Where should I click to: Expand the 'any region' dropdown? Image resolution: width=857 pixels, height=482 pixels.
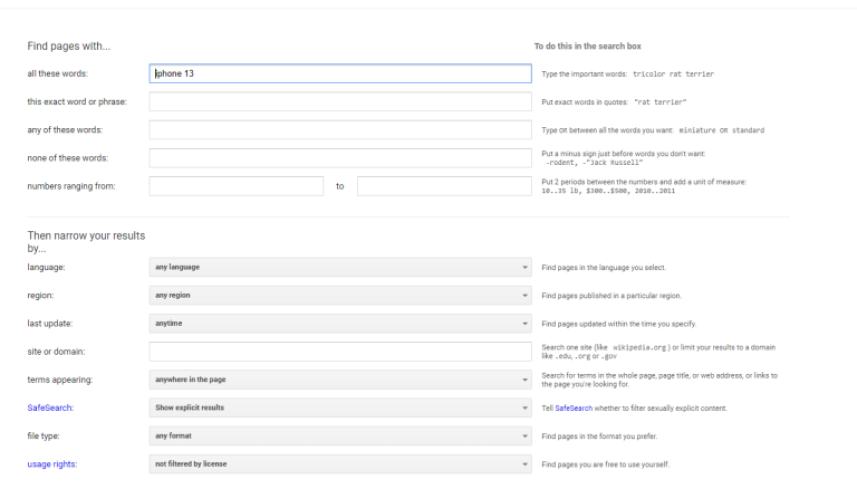pyautogui.click(x=340, y=296)
